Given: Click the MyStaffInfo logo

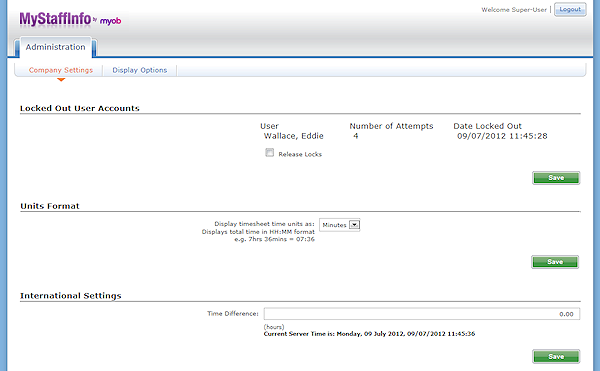Looking at the screenshot, I should coord(55,19).
